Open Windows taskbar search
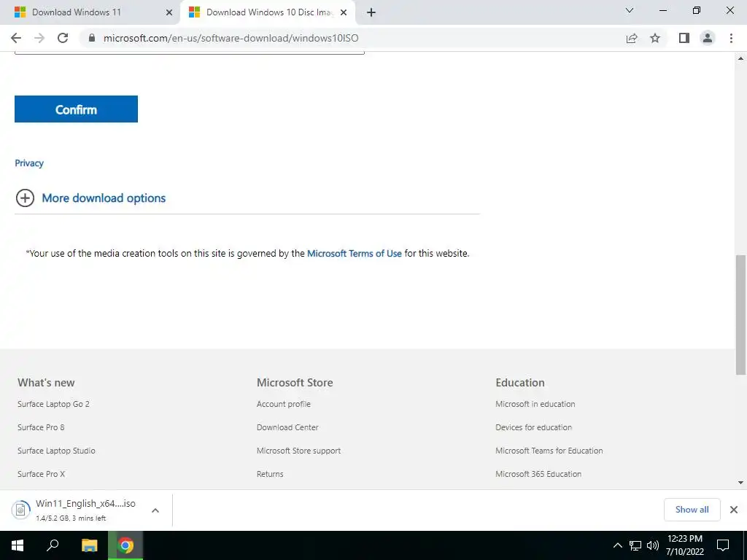The image size is (747, 560). tap(53, 545)
